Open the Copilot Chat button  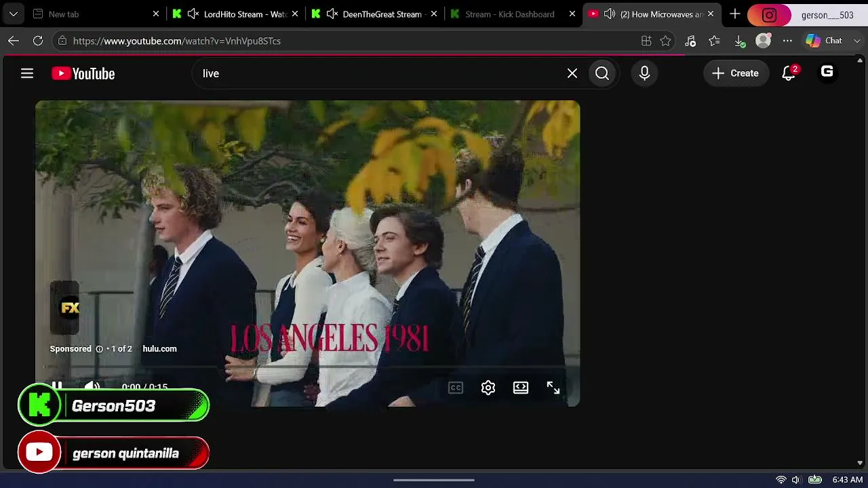[824, 41]
